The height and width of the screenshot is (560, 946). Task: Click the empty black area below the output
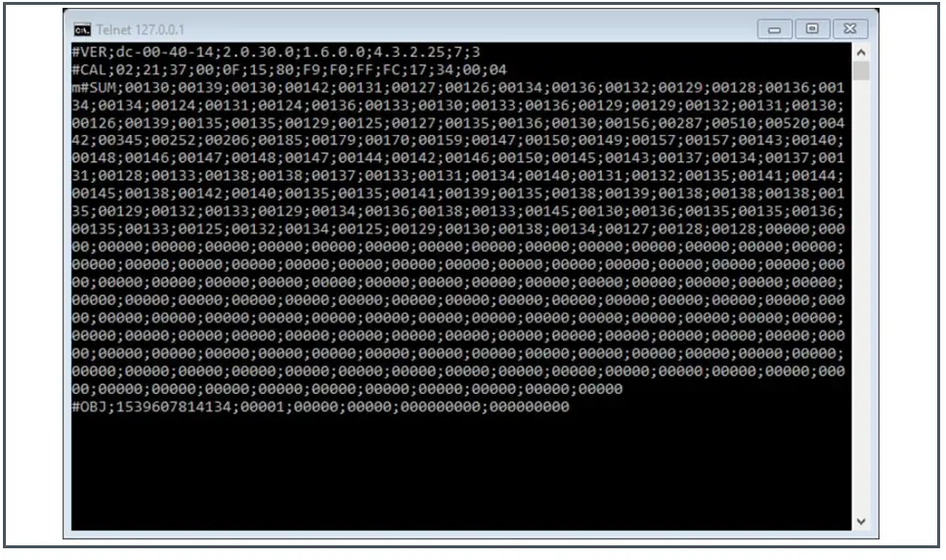(461, 471)
